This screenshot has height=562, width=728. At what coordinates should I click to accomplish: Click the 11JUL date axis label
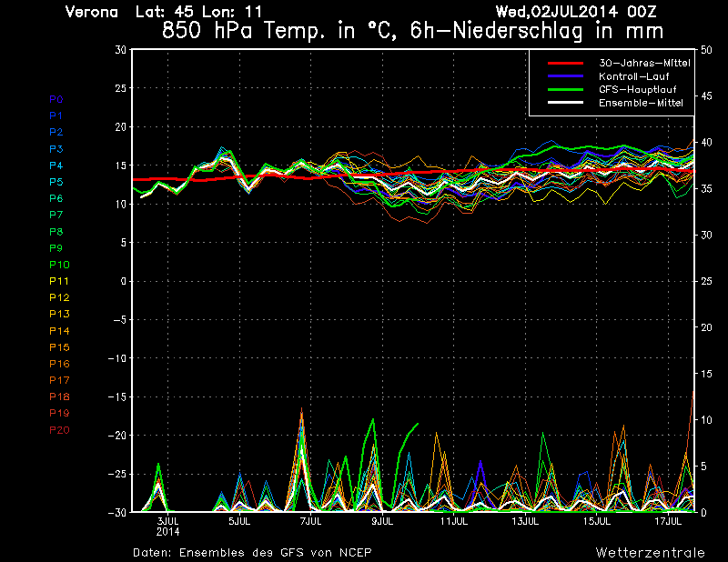click(454, 522)
